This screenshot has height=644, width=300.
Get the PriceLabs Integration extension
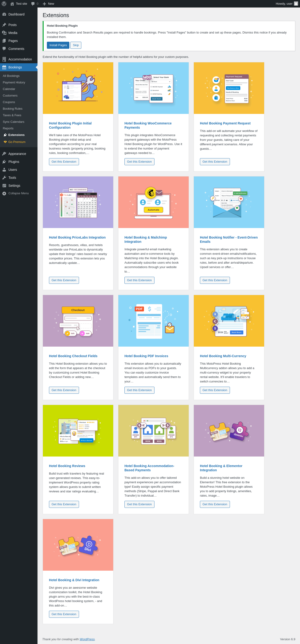click(x=64, y=280)
